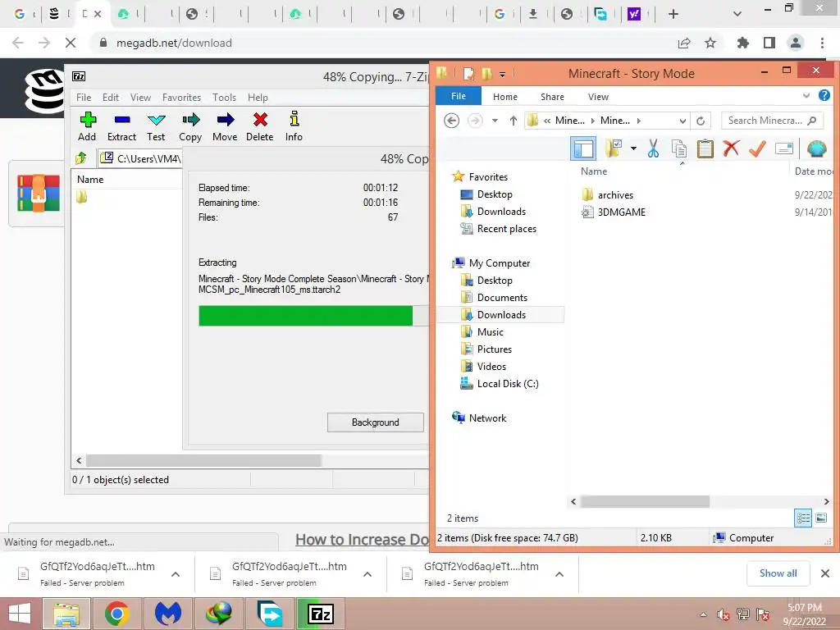Open the Tools menu in 7-Zip
This screenshot has height=630, width=840.
click(x=224, y=97)
